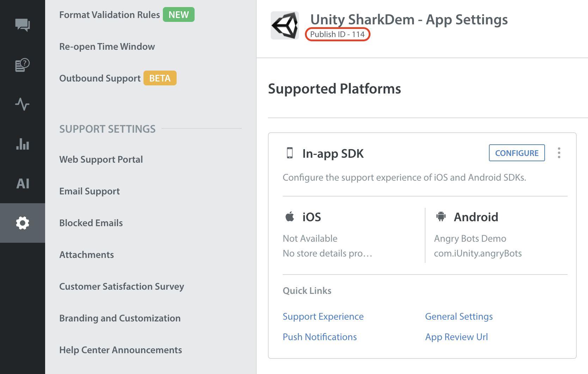
Task: Open Format Validation Rules settings
Action: (109, 15)
